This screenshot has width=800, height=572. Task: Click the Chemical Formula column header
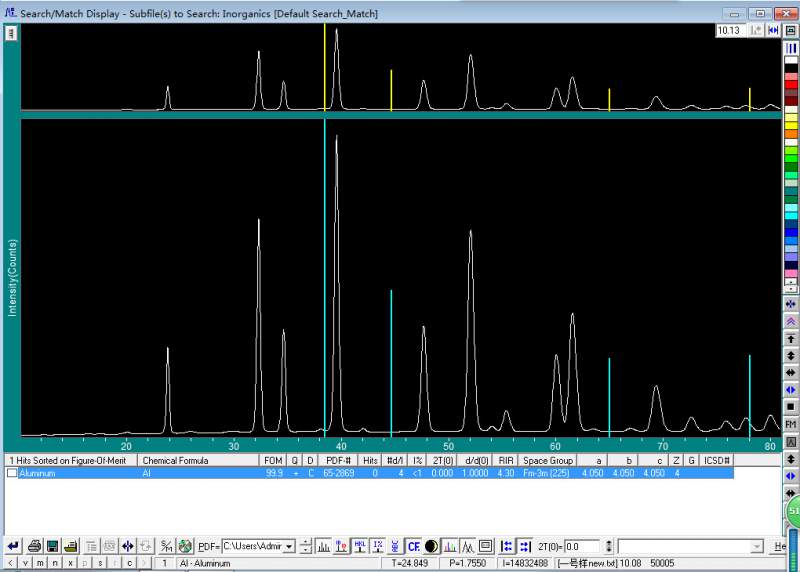point(175,460)
